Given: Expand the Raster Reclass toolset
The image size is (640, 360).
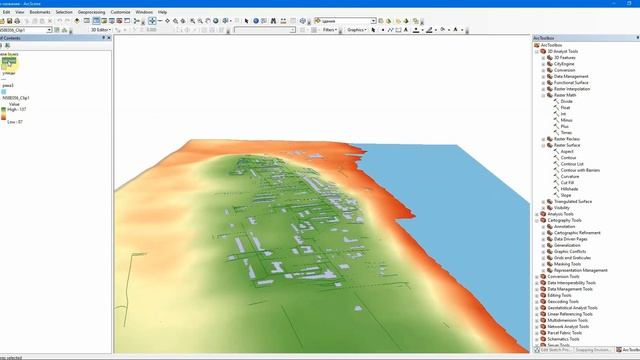Looking at the screenshot, I should tap(543, 139).
